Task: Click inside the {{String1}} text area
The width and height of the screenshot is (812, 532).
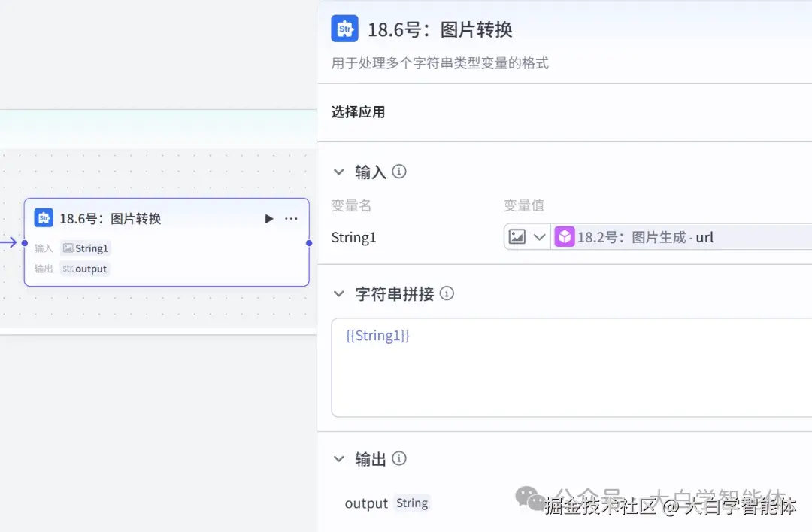Action: tap(526, 369)
